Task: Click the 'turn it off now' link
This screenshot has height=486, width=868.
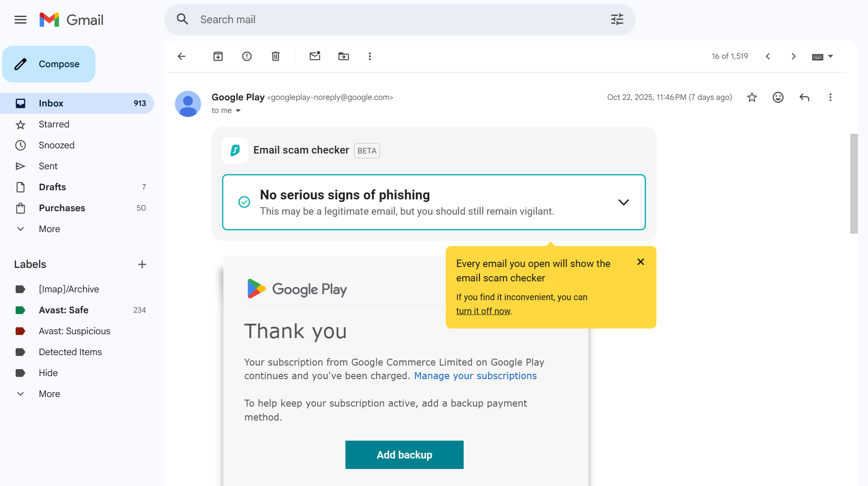Action: [483, 311]
